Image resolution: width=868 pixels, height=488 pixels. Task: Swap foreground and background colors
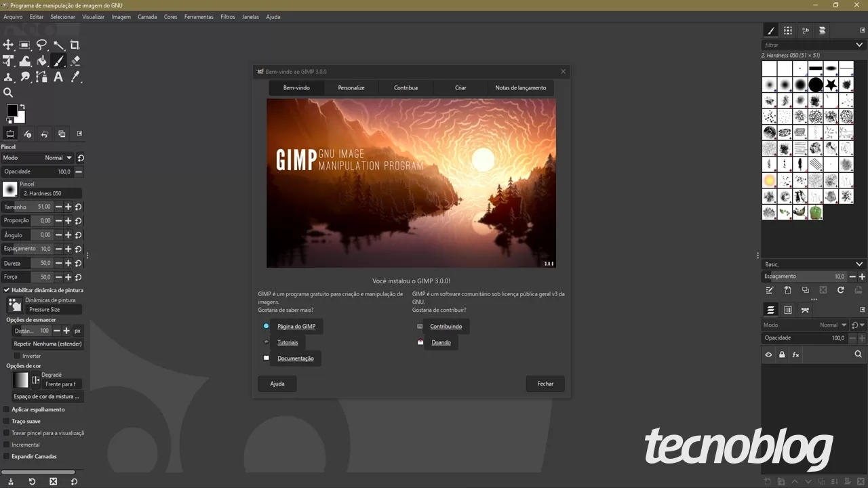pyautogui.click(x=22, y=106)
